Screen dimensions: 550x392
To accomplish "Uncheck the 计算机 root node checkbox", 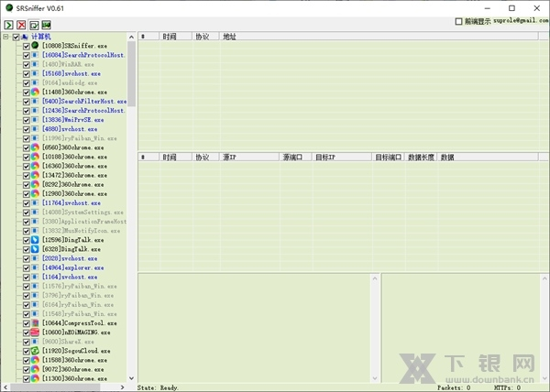I will click(x=16, y=37).
